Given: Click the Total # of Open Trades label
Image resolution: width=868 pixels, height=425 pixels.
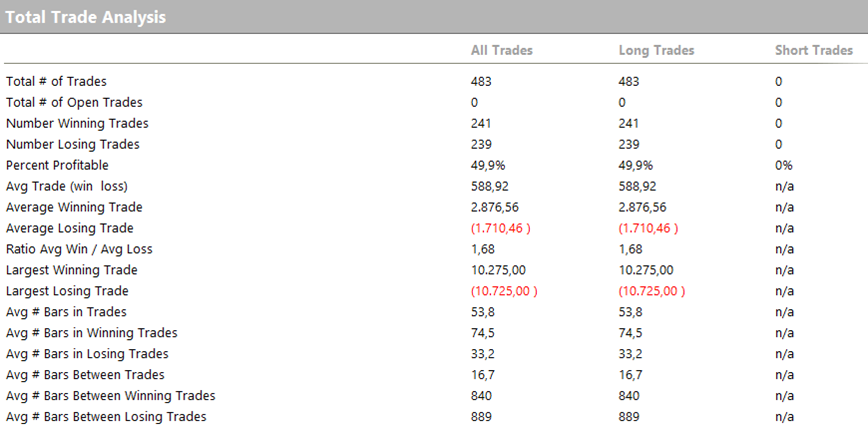Looking at the screenshot, I should 74,102.
